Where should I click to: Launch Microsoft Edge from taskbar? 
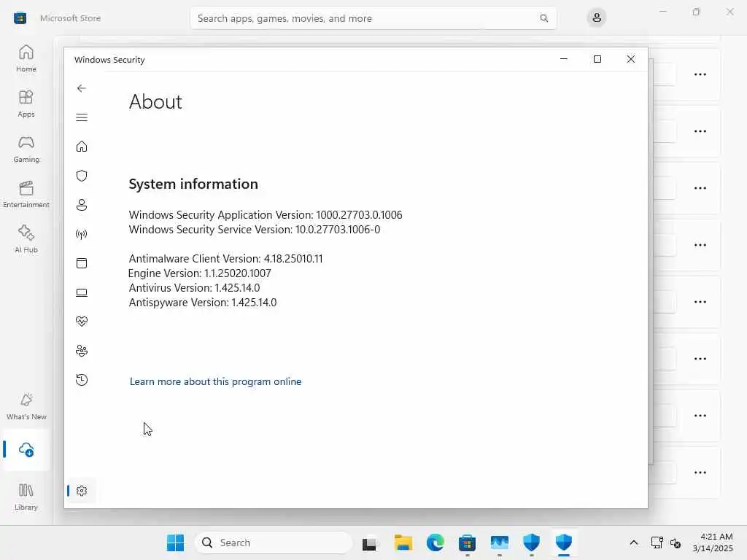(435, 542)
